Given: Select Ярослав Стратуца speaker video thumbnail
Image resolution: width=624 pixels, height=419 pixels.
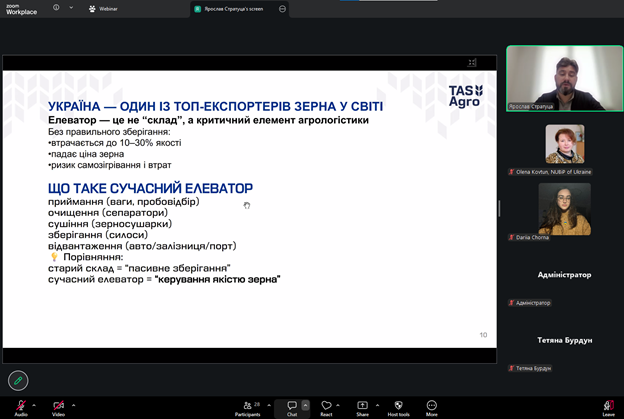Looking at the screenshot, I should 564,78.
